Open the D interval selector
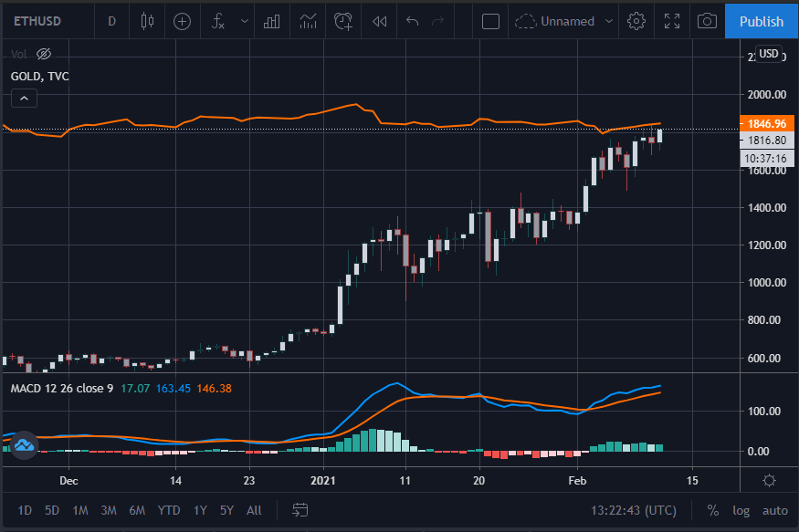The height and width of the screenshot is (532, 799). click(111, 21)
